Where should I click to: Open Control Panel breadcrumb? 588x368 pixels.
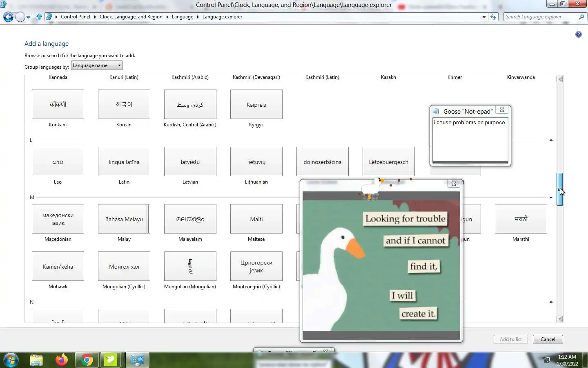tap(76, 17)
